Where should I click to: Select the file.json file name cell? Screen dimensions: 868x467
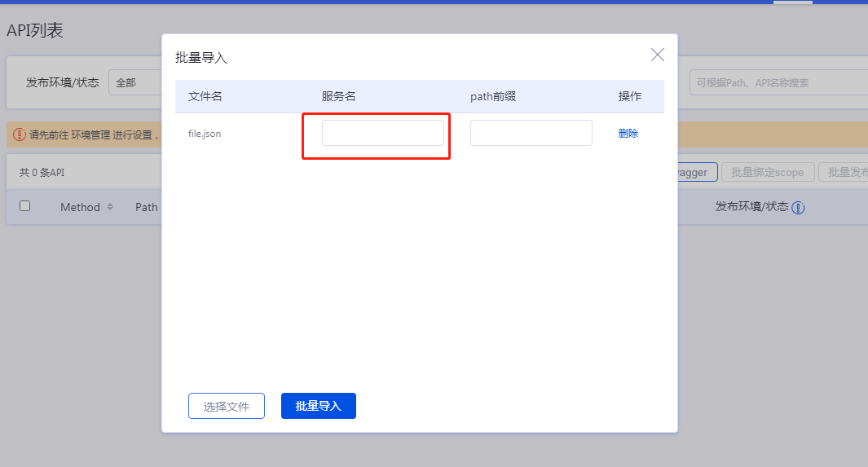[x=205, y=134]
